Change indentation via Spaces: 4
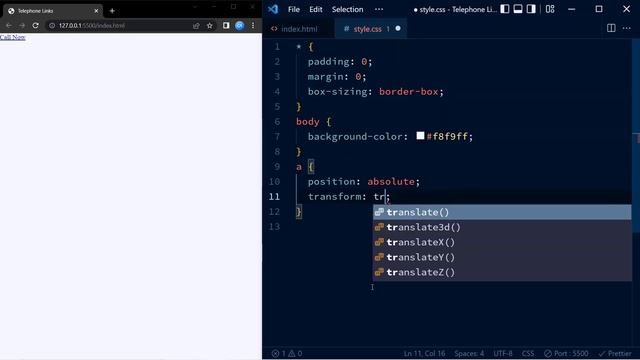 [x=469, y=353]
